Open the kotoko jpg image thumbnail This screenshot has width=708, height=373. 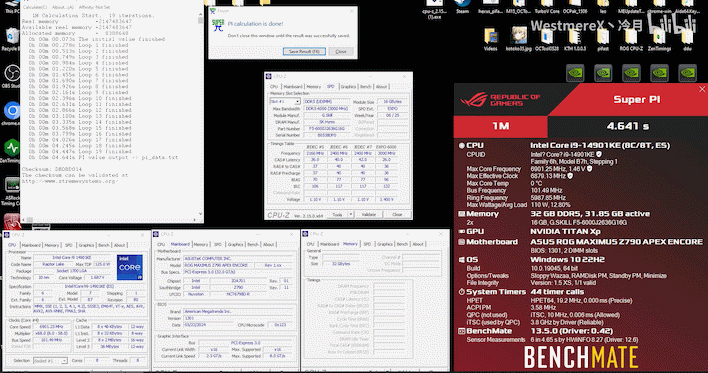[x=518, y=39]
